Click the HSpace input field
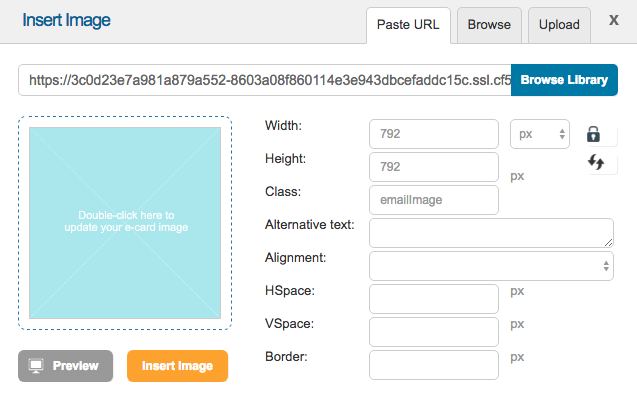637x396 pixels. 434,299
